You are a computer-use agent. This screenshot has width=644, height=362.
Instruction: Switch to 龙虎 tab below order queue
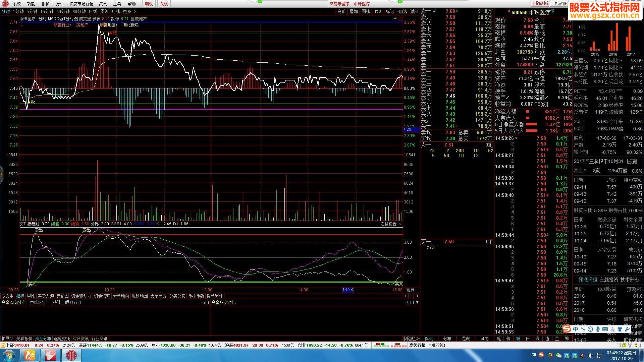click(466, 339)
